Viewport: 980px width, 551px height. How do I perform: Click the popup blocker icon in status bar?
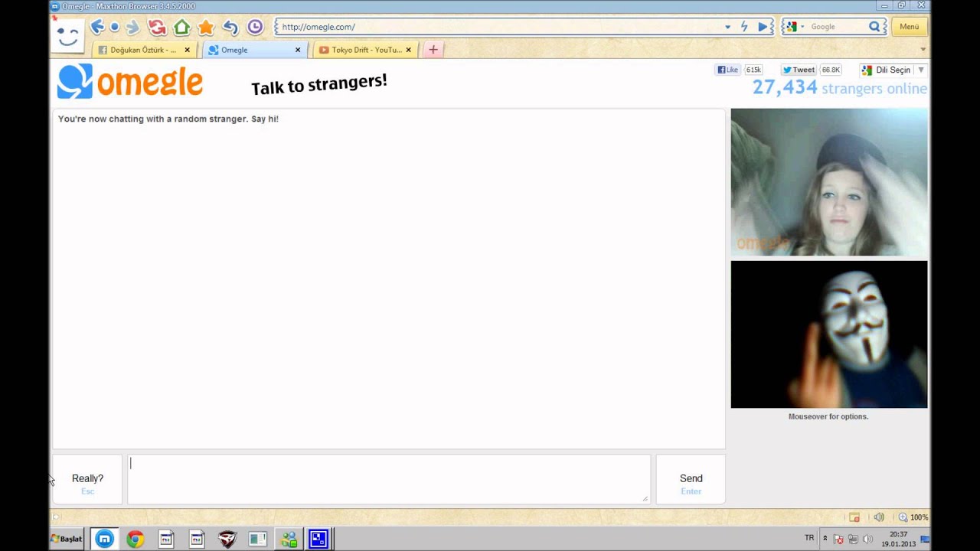click(x=854, y=517)
